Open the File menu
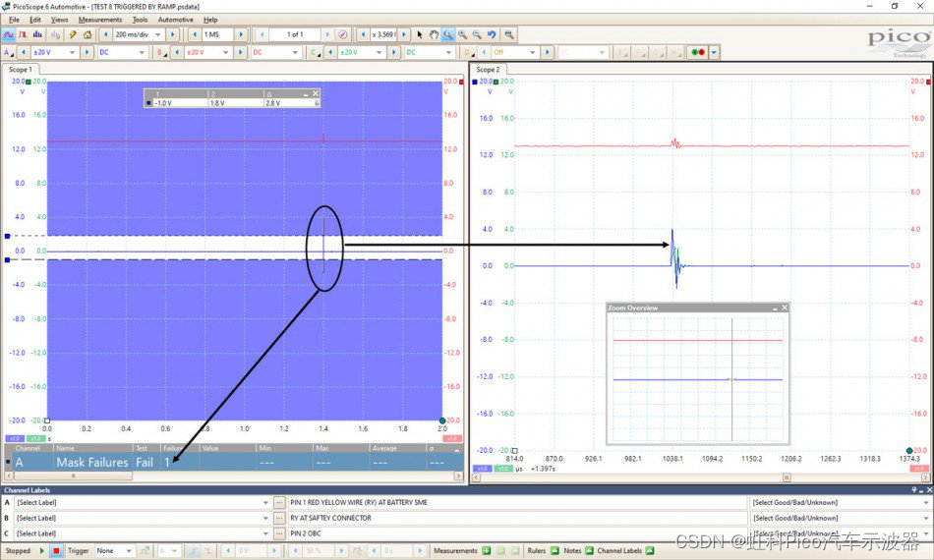This screenshot has height=560, width=934. pyautogui.click(x=15, y=20)
